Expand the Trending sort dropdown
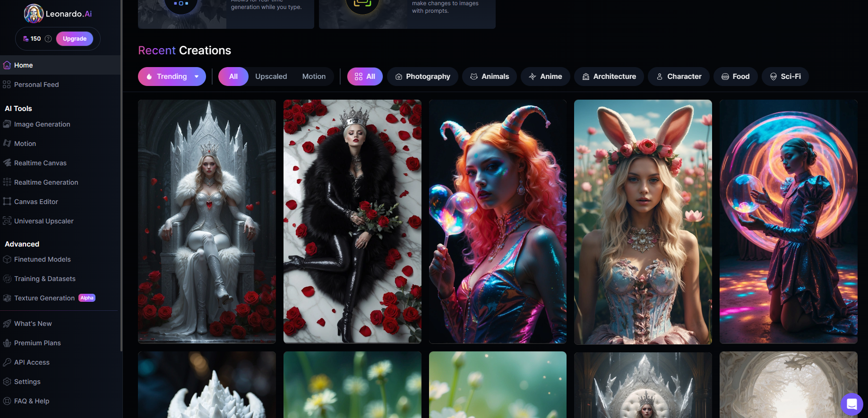 [x=172, y=77]
